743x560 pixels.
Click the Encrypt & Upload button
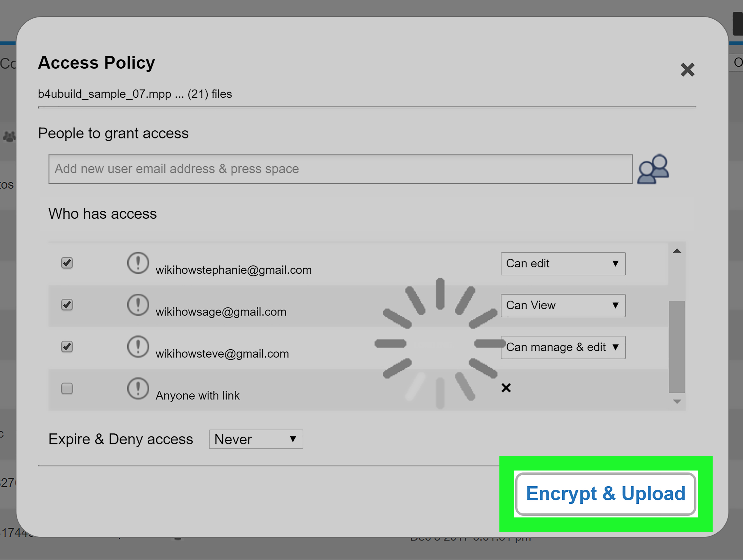point(605,494)
